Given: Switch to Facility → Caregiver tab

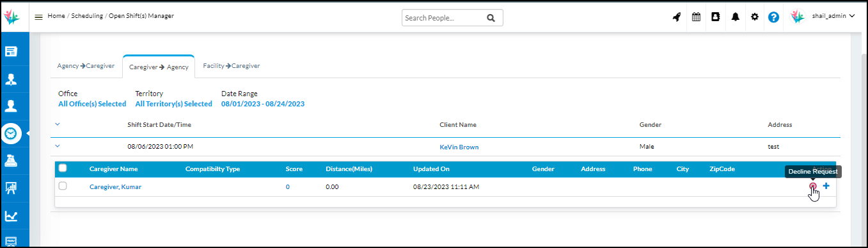Looking at the screenshot, I should (x=231, y=65).
